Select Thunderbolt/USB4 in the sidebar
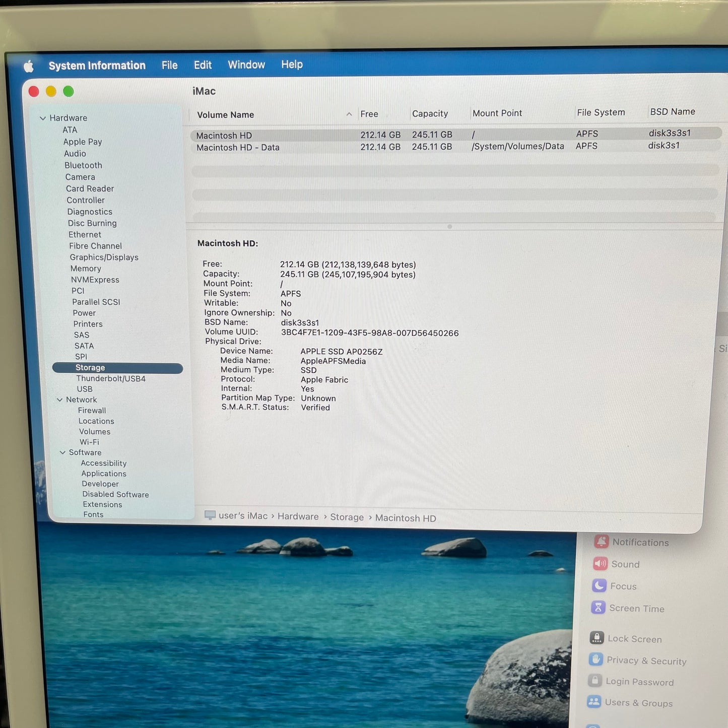Image resolution: width=728 pixels, height=728 pixels. (x=111, y=378)
